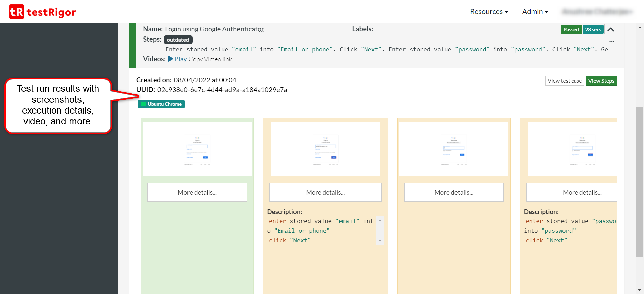The width and height of the screenshot is (644, 294).
Task: Click More details on the first step
Action: pos(197,192)
